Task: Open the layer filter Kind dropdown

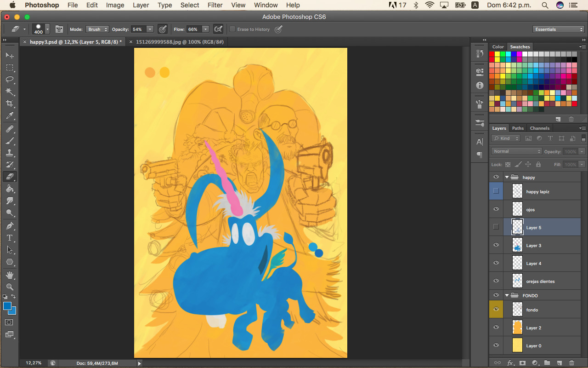Action: (x=506, y=138)
